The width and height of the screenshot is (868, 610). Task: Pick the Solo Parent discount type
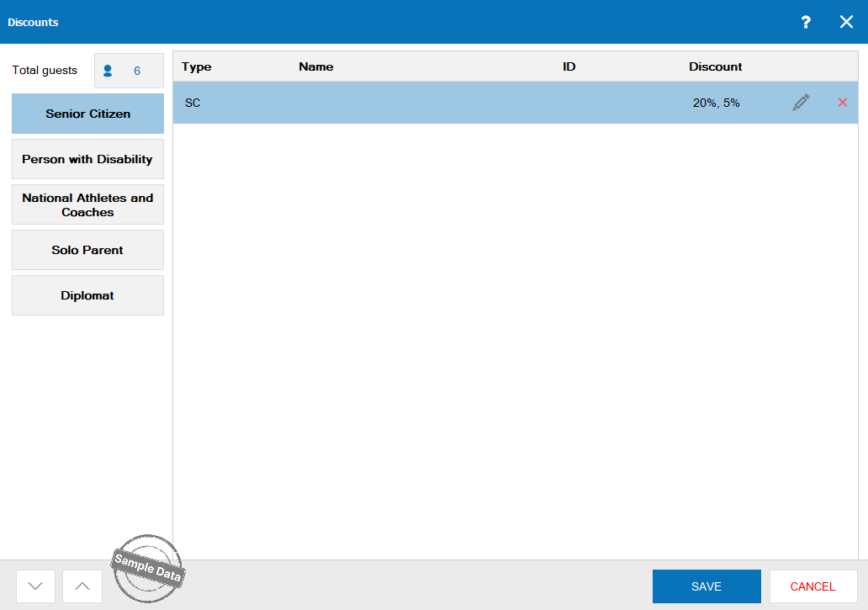click(87, 250)
